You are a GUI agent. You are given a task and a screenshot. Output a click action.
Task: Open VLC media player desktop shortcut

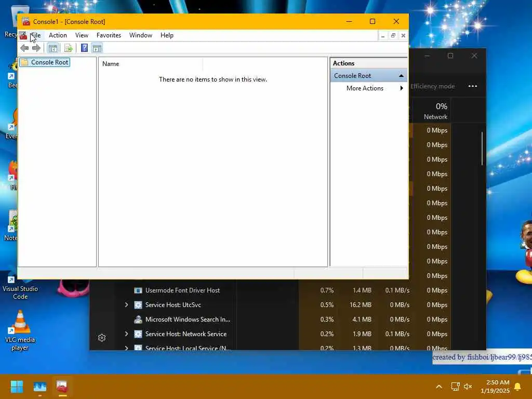20,331
